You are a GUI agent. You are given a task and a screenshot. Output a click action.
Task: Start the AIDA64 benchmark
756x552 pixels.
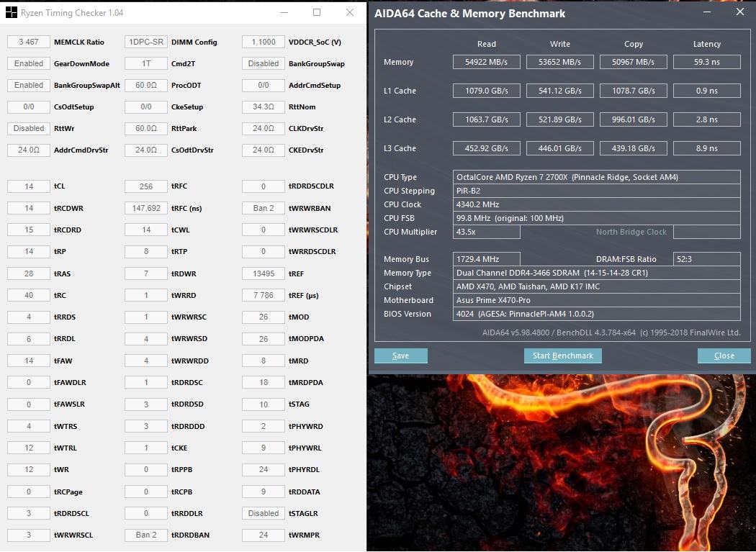[x=562, y=356]
